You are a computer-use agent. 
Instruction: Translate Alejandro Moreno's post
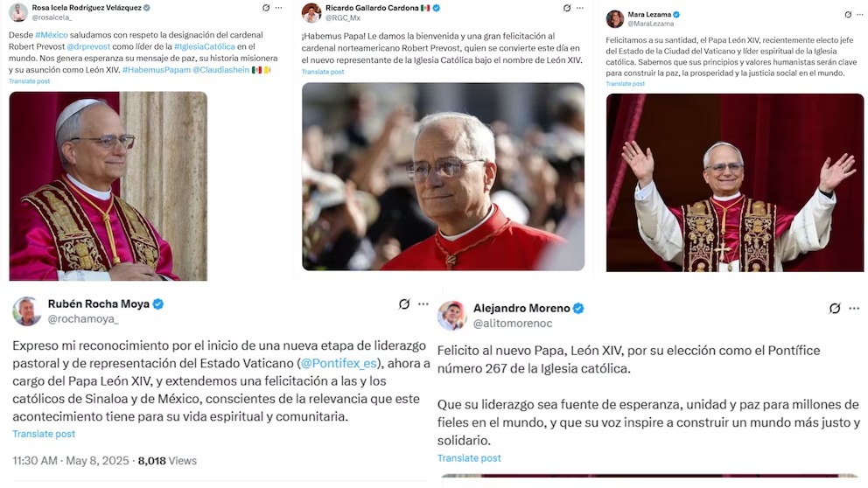click(469, 458)
